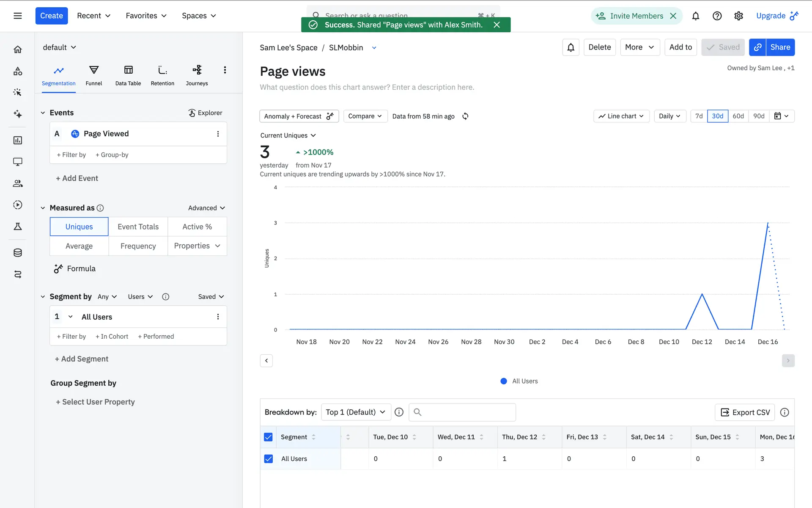Open the notifications bell in top bar
The width and height of the screenshot is (812, 508).
695,16
